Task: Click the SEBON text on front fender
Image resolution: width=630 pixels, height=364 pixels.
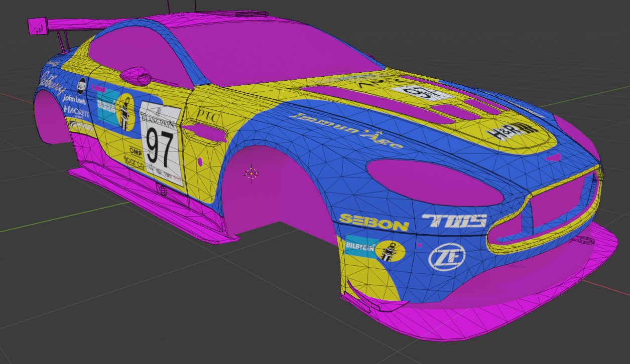Action: point(374,222)
